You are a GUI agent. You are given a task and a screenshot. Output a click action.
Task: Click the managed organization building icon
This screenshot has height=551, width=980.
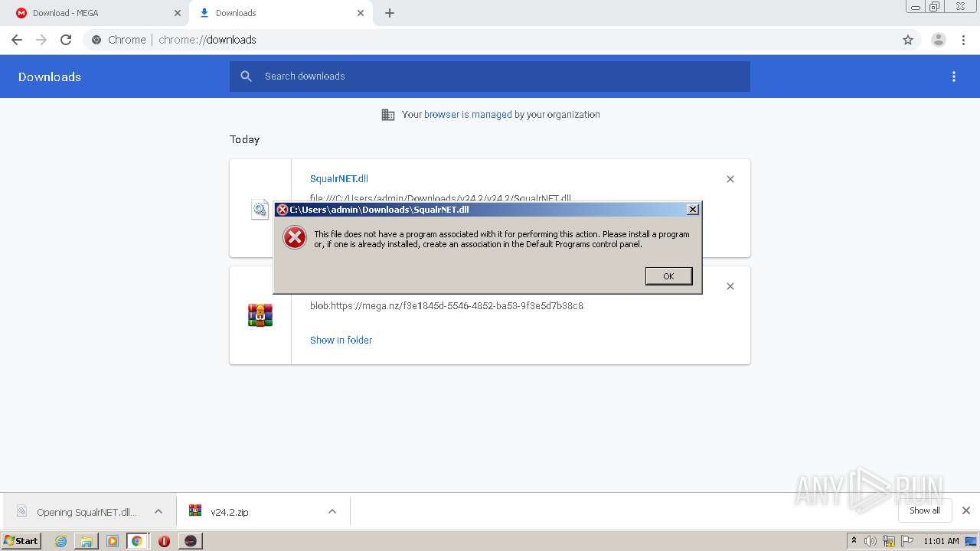coord(388,115)
